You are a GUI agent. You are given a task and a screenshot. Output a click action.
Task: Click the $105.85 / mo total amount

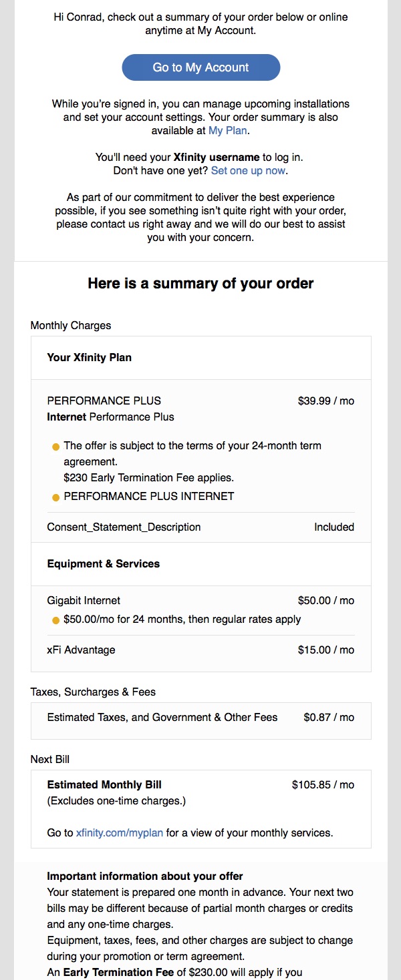click(323, 785)
